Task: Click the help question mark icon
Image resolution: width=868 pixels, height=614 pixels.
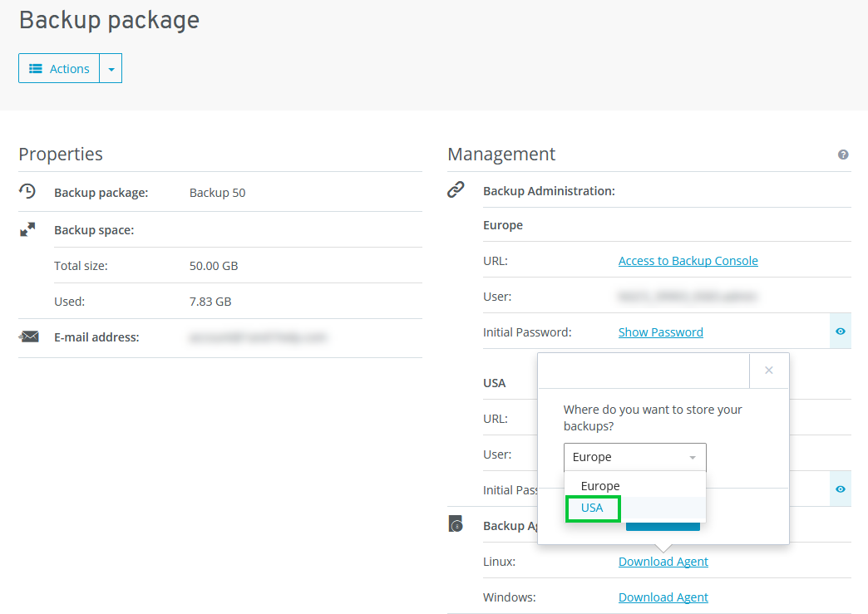Action: 843,155
